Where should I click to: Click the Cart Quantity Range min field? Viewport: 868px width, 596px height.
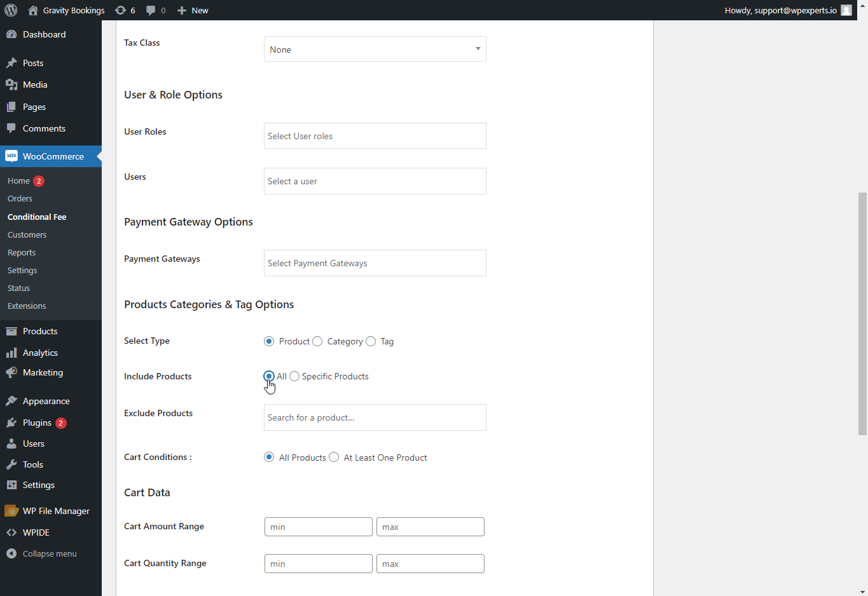[319, 564]
